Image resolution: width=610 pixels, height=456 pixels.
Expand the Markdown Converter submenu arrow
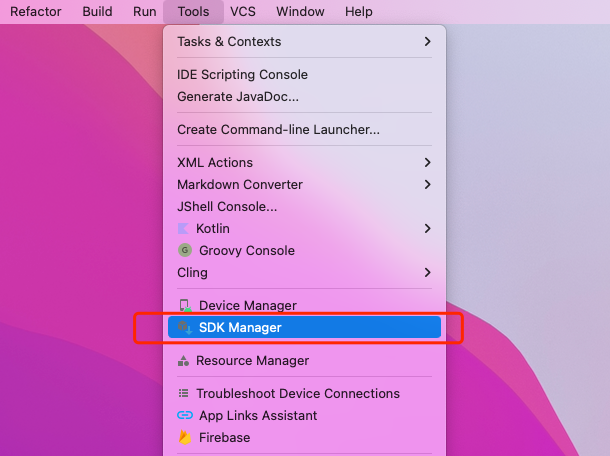(x=427, y=184)
